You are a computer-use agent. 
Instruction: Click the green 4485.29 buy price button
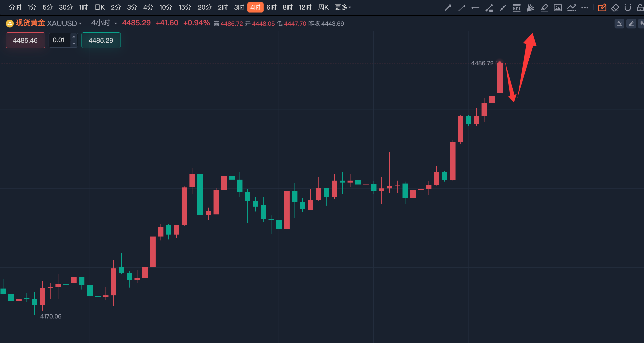[x=101, y=40]
